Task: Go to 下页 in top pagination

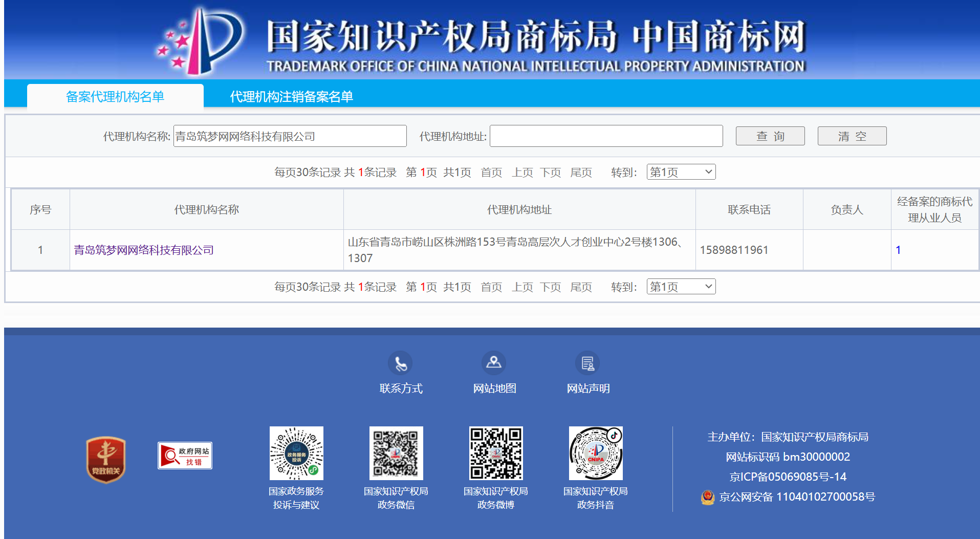Action: [x=551, y=173]
